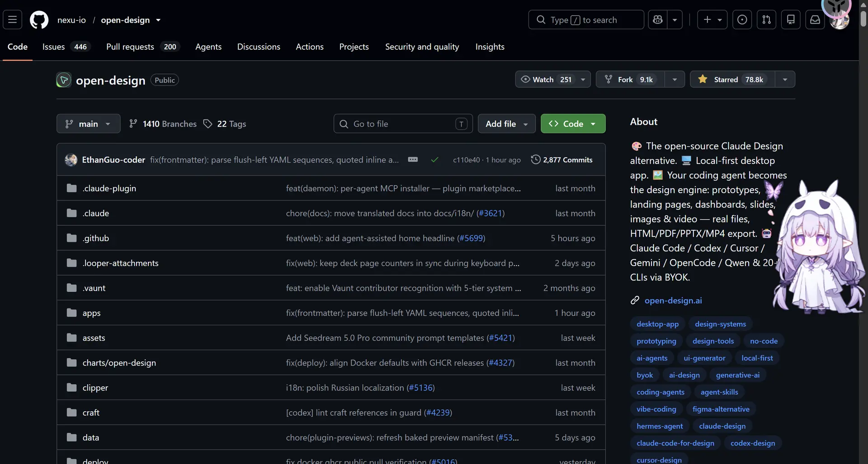Select the desktop-app topic tag
The height and width of the screenshot is (464, 868).
[657, 324]
